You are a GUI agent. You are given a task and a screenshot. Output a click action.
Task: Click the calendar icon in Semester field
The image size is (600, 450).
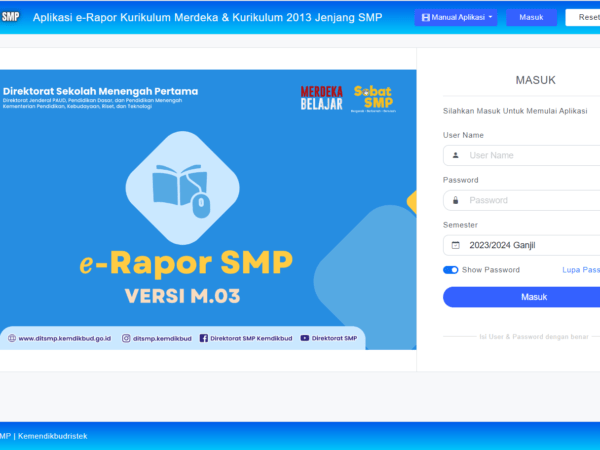(456, 245)
